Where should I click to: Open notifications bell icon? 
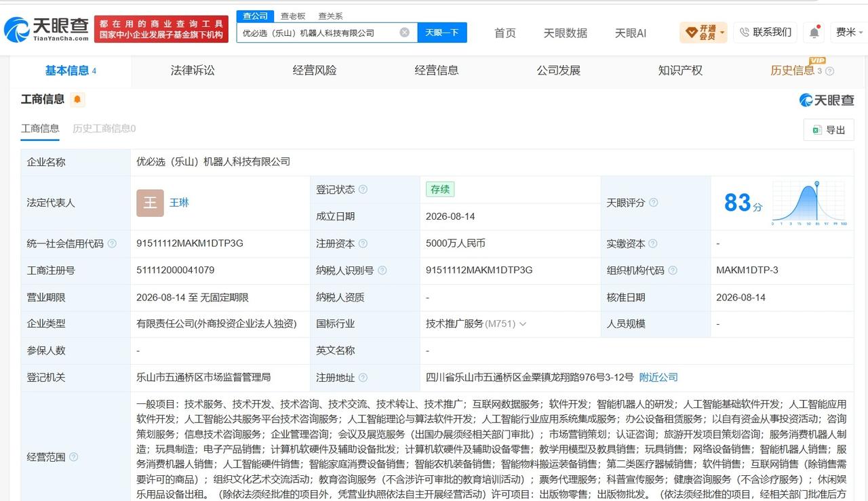click(x=814, y=32)
